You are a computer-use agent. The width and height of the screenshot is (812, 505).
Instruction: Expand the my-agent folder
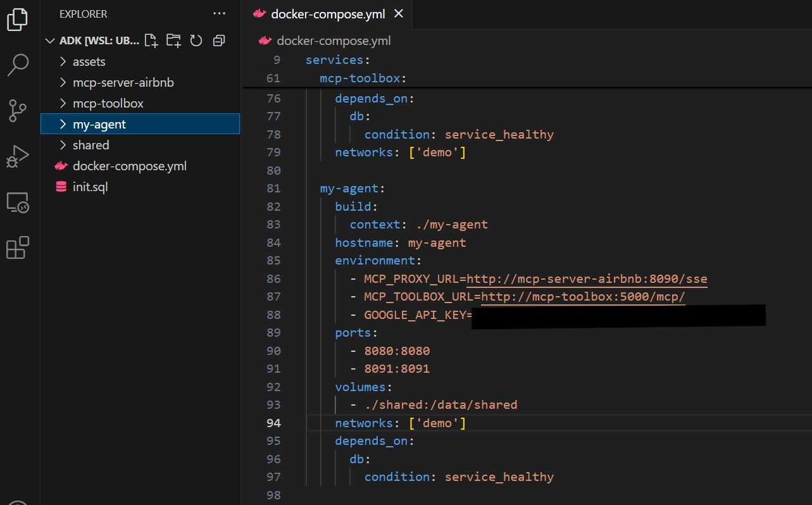pyautogui.click(x=63, y=124)
